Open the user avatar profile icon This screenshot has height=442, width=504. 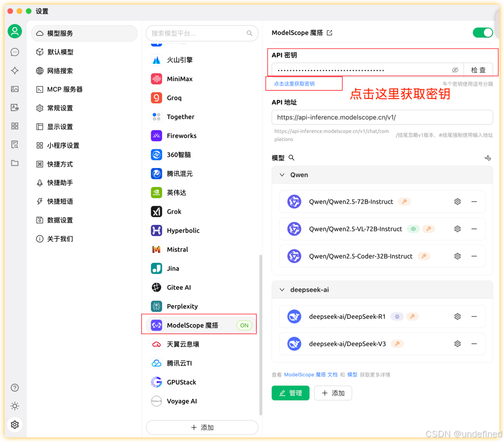[15, 31]
